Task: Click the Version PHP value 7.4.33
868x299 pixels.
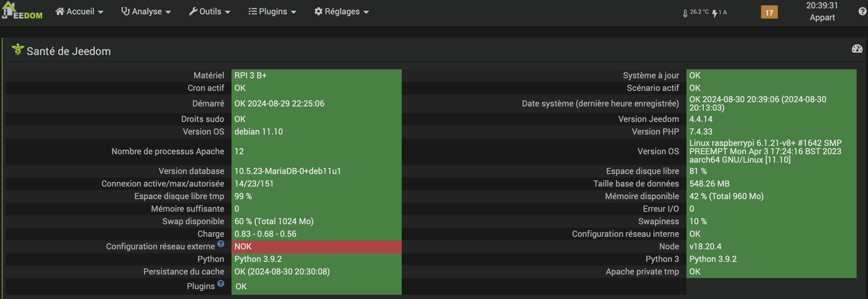Action: point(701,132)
